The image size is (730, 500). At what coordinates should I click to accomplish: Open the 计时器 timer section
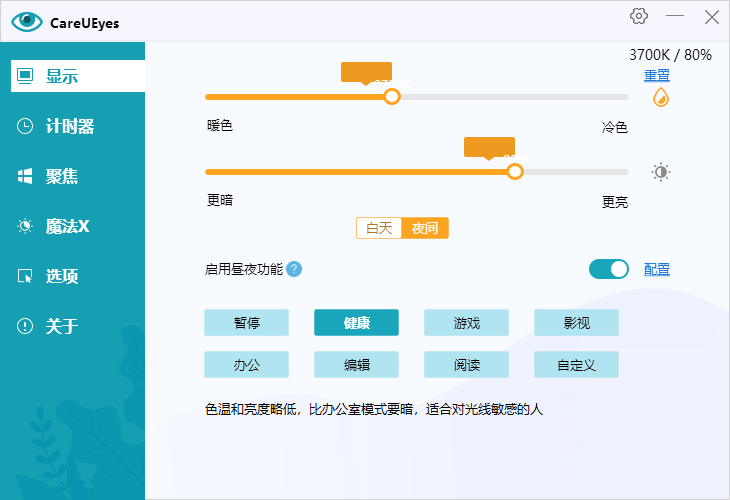click(70, 126)
